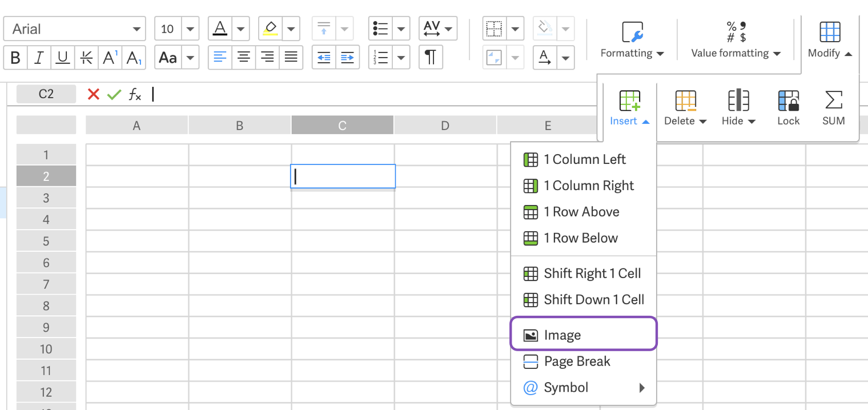Expand the font size dropdown
This screenshot has width=868, height=410.
(190, 29)
